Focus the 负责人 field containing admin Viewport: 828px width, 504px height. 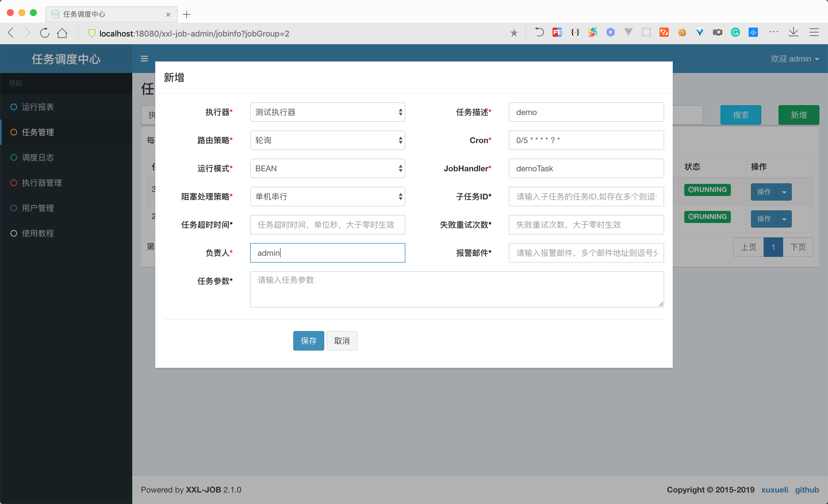[327, 253]
